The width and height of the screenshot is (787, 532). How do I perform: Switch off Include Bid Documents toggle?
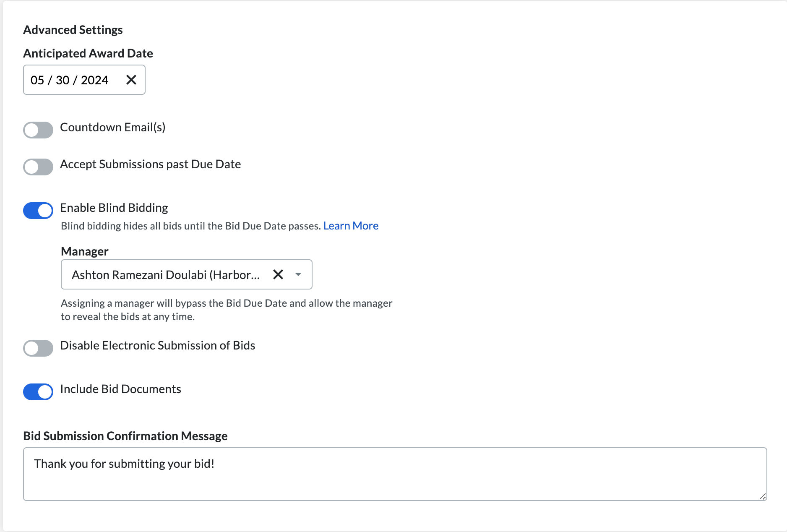(x=38, y=391)
